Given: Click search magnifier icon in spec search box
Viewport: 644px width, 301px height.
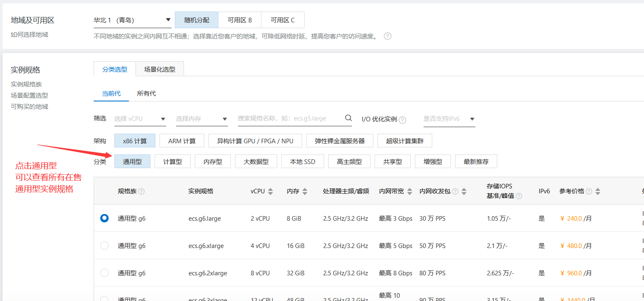Looking at the screenshot, I should pyautogui.click(x=348, y=118).
